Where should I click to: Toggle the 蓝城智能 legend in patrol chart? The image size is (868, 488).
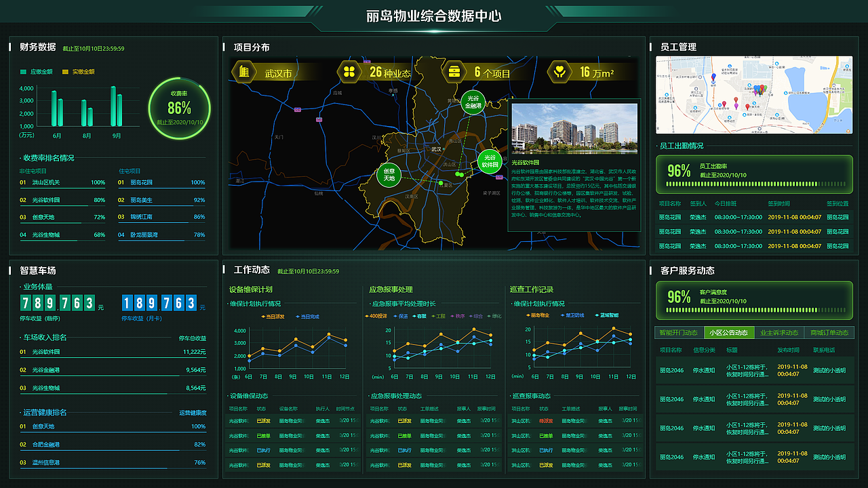point(607,315)
